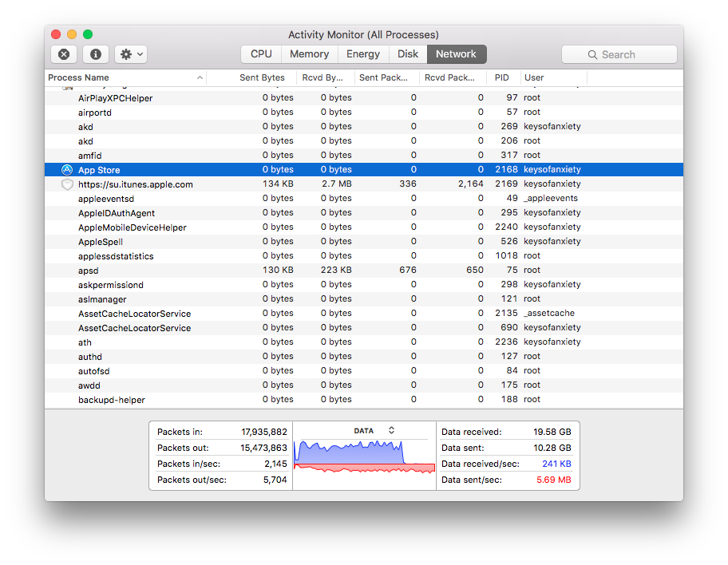Screen dimensions: 728x565
Task: Toggle sort arrow on Process Name column
Action: coord(200,77)
